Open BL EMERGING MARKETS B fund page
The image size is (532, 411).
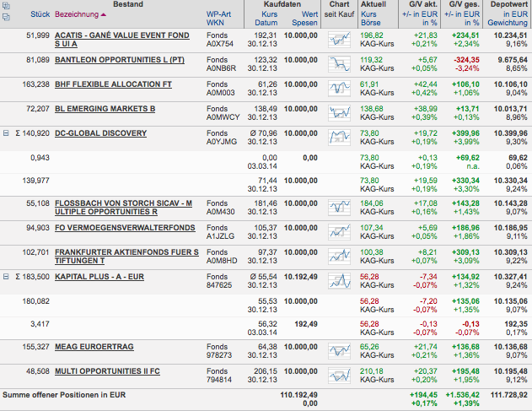point(105,109)
